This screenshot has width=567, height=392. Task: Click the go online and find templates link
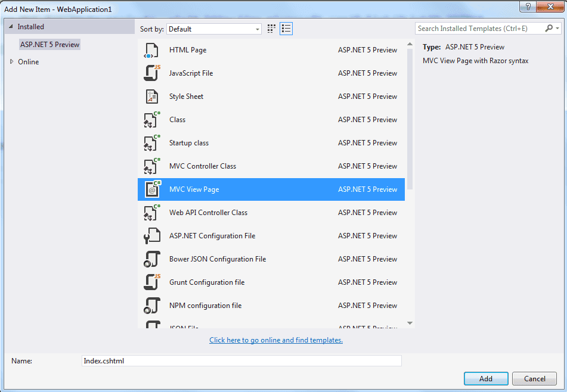point(276,340)
